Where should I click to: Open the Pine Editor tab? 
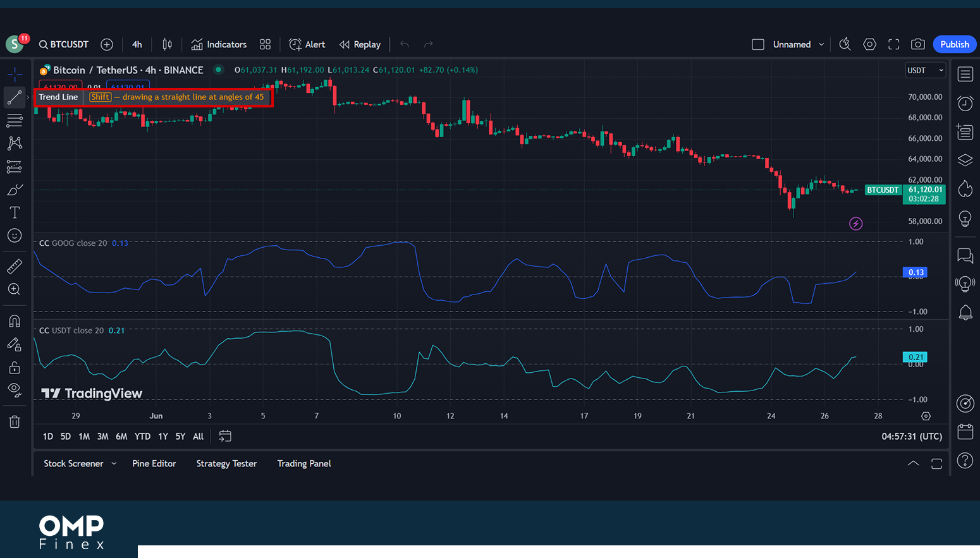(x=154, y=463)
